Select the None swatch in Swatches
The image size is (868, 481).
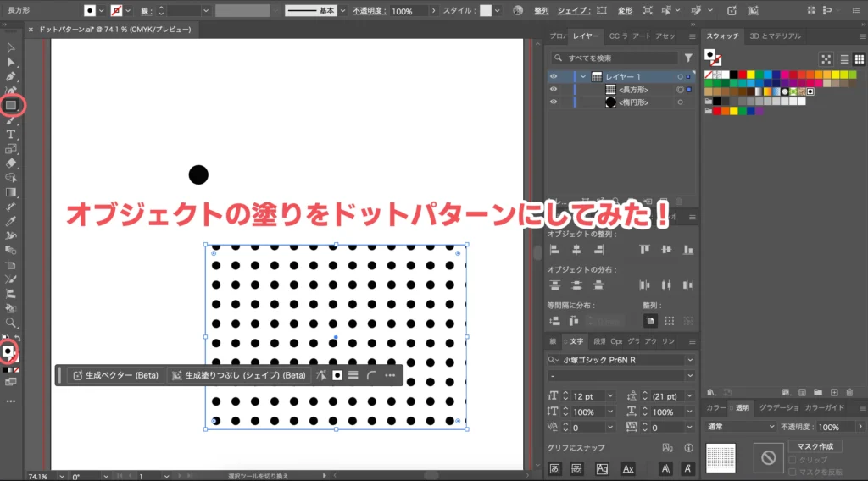(708, 75)
